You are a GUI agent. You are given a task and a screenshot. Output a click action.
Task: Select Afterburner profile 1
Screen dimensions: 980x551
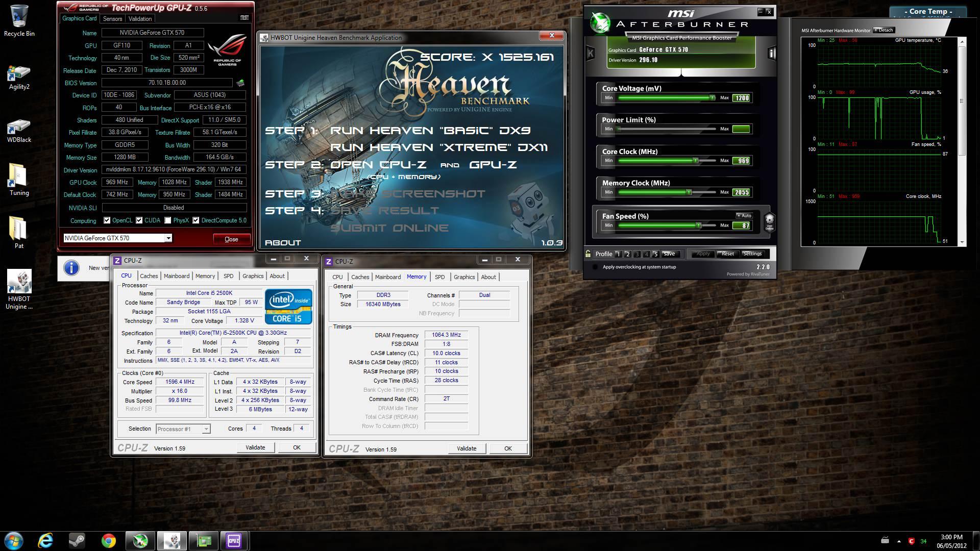pyautogui.click(x=618, y=254)
